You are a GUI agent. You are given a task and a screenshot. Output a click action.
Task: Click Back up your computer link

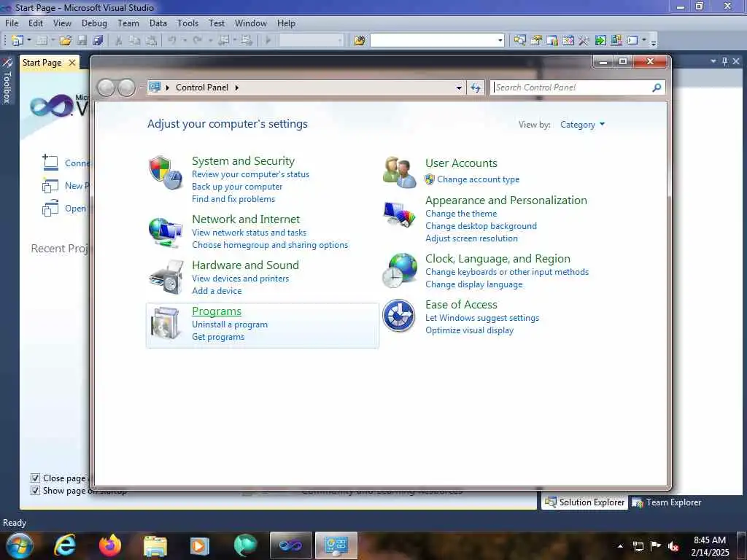[x=237, y=187]
